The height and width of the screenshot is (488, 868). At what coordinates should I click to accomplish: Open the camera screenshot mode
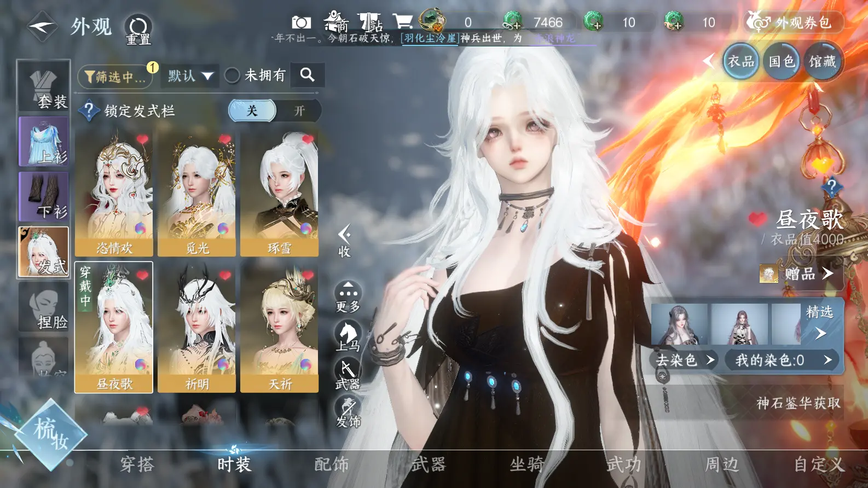(301, 22)
